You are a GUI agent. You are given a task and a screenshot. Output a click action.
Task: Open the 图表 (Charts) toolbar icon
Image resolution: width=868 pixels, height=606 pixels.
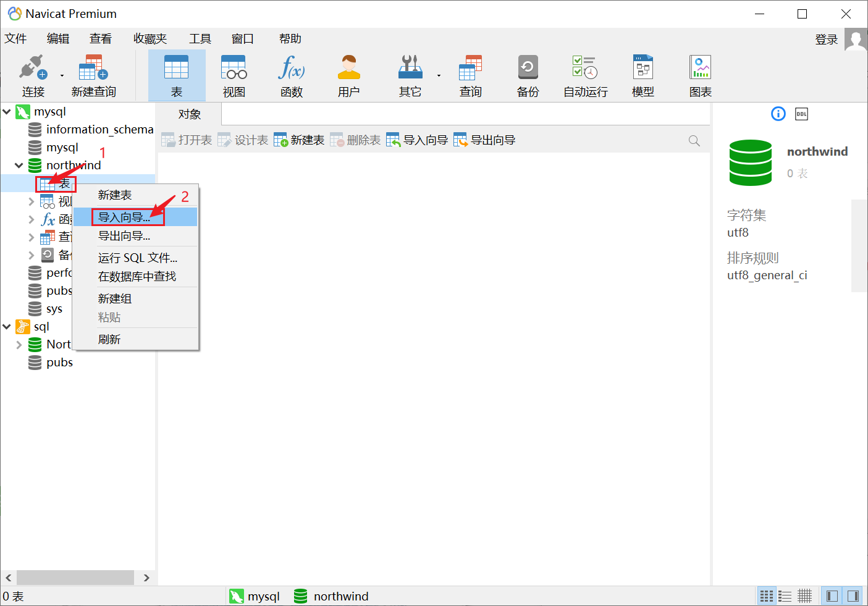click(x=700, y=74)
